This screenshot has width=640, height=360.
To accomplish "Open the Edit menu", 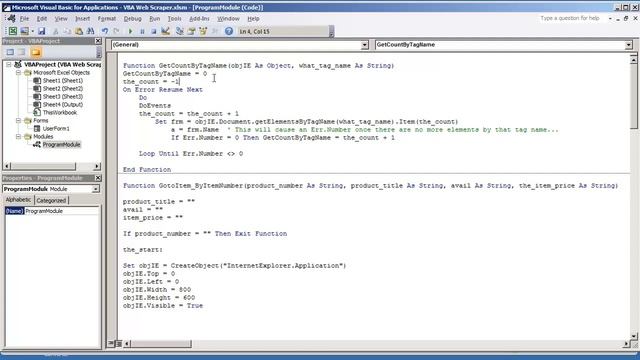I will (x=42, y=19).
